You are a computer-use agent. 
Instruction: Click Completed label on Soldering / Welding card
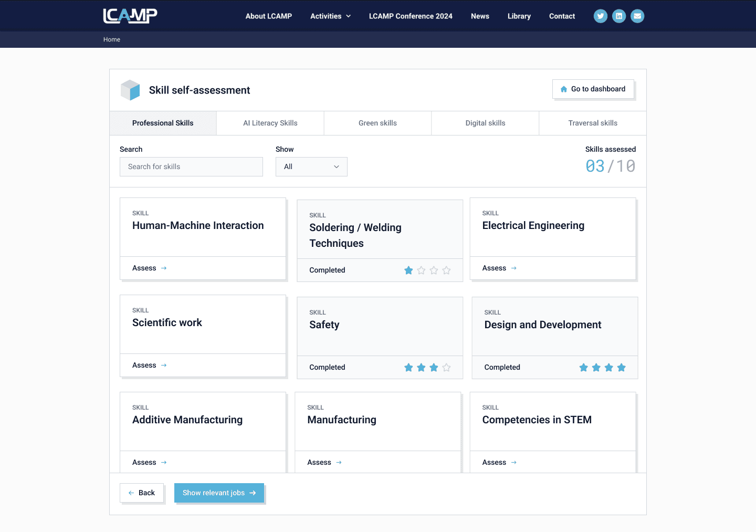coord(327,270)
